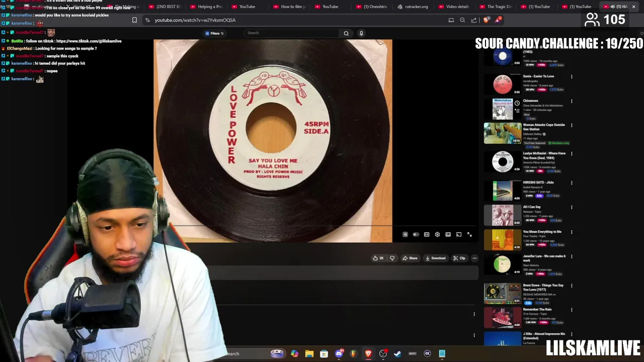Open the 4K downloader taskbar icon
This screenshot has height=362, width=644.
pos(427,354)
